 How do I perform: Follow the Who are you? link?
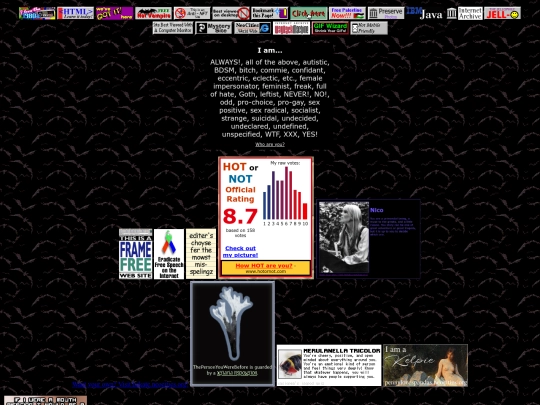coord(270,144)
